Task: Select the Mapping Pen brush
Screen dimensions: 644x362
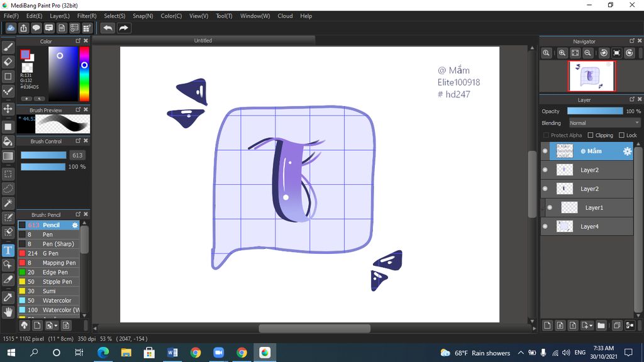Action: (48, 263)
